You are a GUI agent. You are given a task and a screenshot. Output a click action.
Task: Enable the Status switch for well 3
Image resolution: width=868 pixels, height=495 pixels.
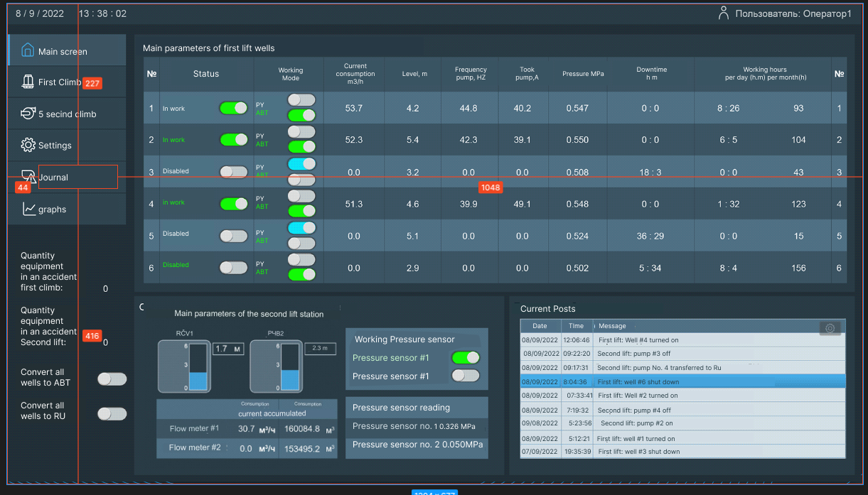point(233,171)
